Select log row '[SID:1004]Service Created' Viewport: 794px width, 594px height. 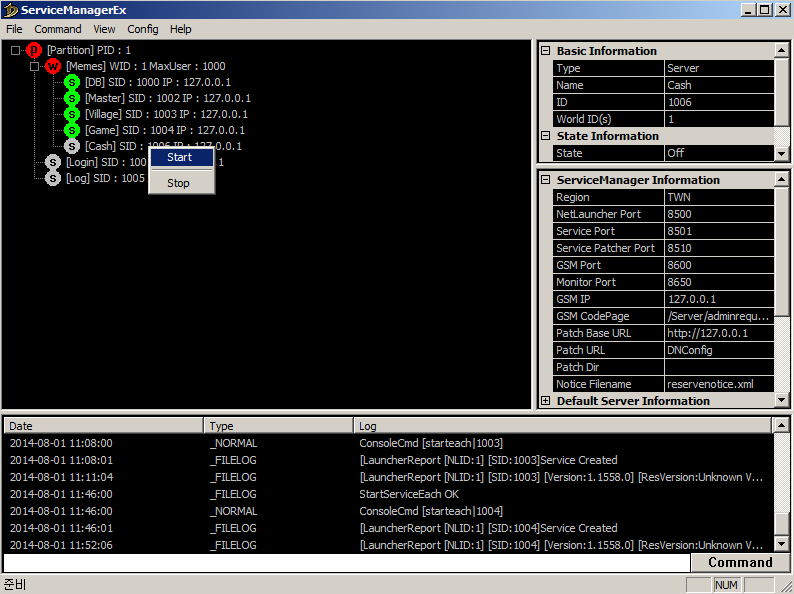coord(389,528)
